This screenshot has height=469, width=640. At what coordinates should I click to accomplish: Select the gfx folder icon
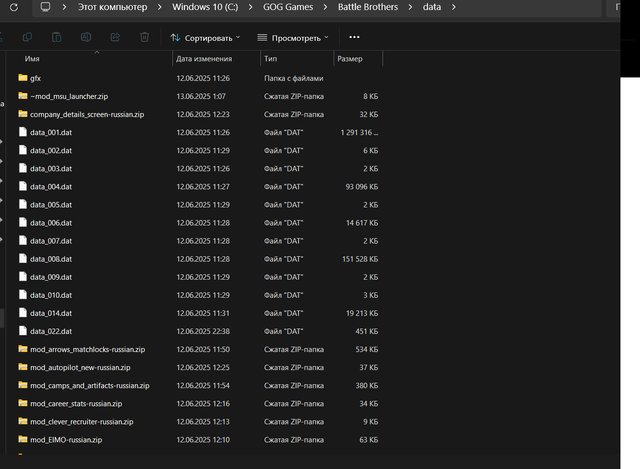23,78
